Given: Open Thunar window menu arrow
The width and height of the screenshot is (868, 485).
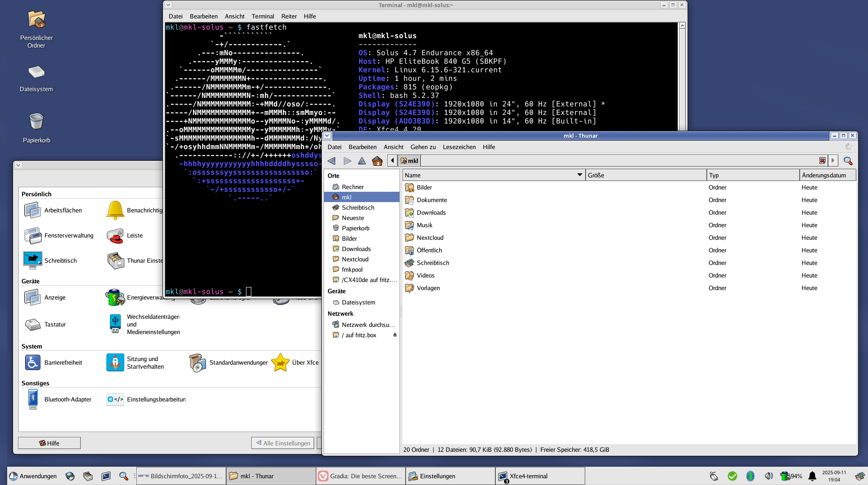Looking at the screenshot, I should (327, 136).
